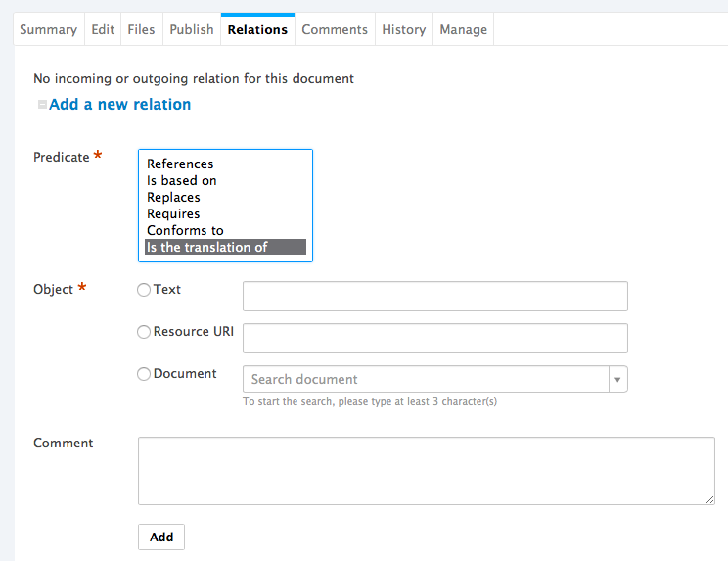Click the Add a new relation link
This screenshot has height=561, width=728.
coord(119,105)
